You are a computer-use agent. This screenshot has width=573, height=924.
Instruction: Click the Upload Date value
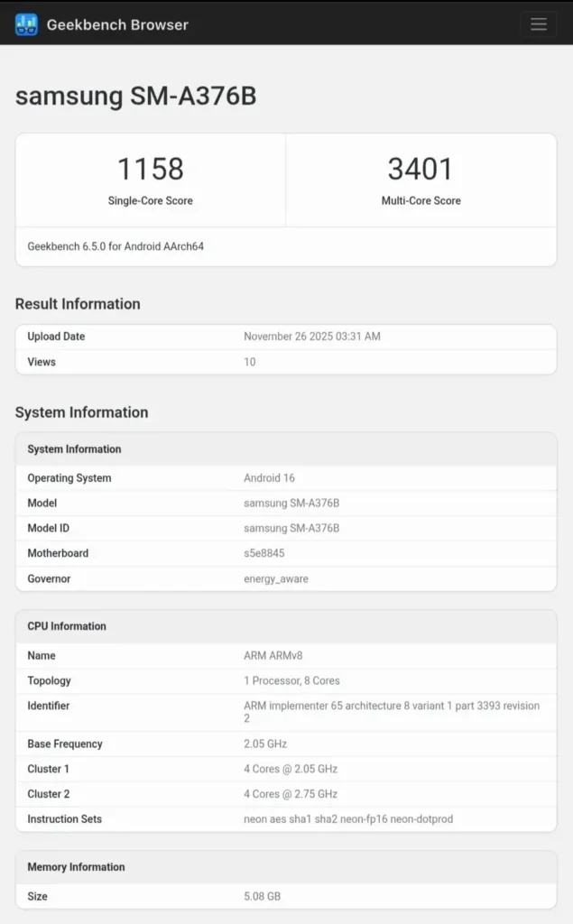pyautogui.click(x=312, y=336)
